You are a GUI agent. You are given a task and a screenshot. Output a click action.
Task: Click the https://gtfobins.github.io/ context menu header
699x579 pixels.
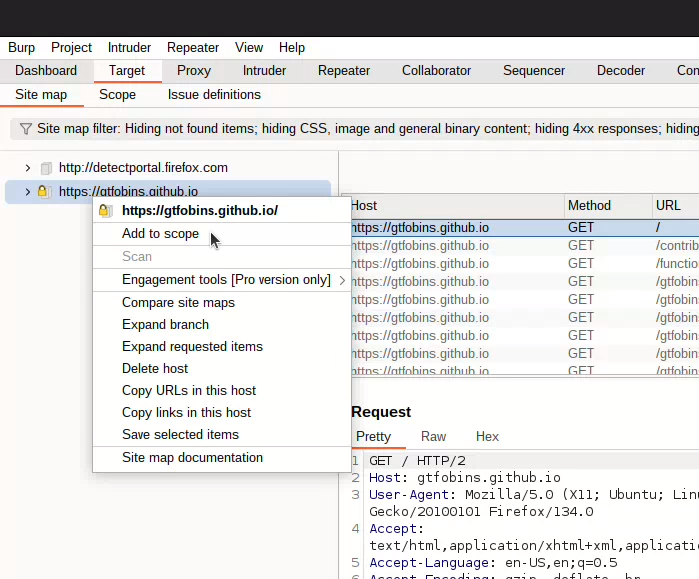222,210
